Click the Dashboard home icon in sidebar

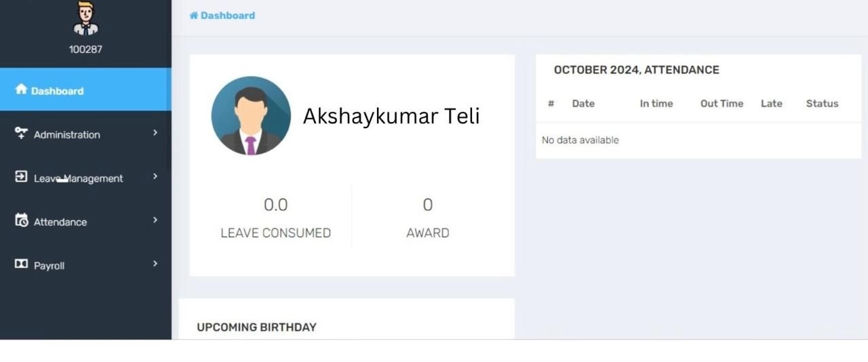(x=21, y=89)
